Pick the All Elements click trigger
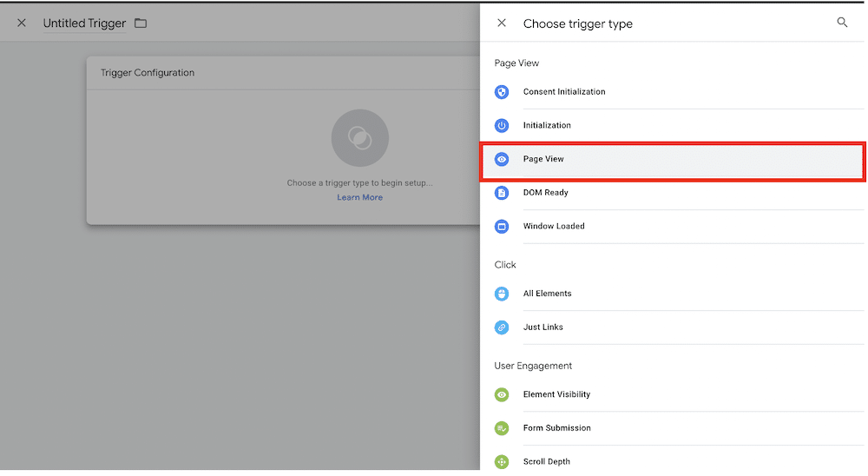The height and width of the screenshot is (476, 868). pyautogui.click(x=672, y=294)
